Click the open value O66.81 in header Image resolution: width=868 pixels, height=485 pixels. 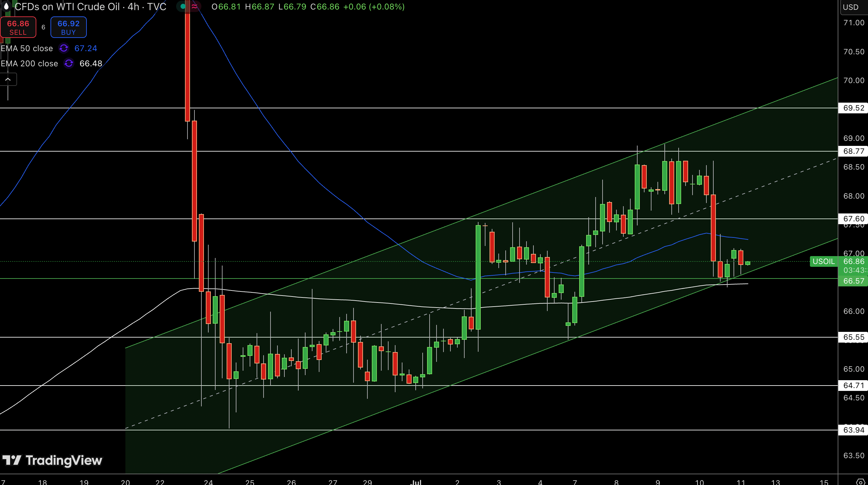point(226,7)
